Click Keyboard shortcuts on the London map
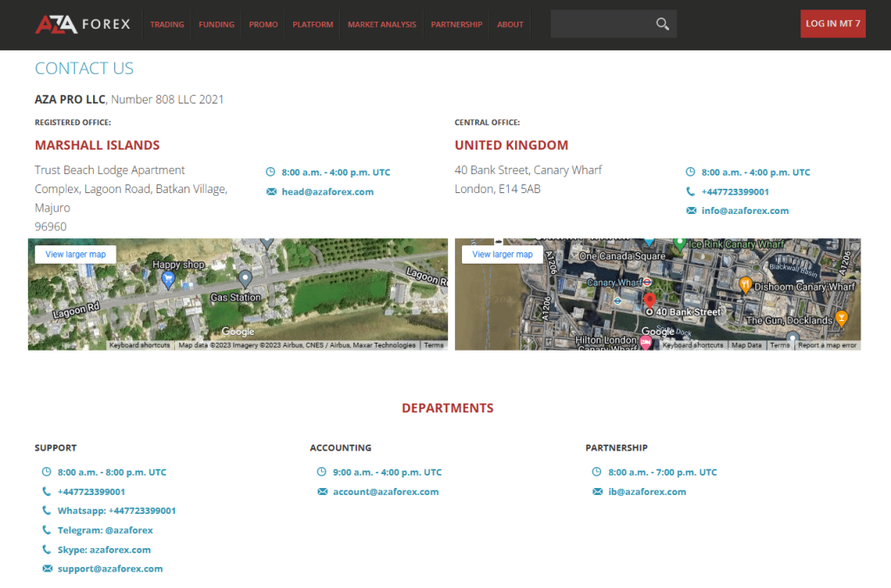The width and height of the screenshot is (891, 588). (x=693, y=344)
